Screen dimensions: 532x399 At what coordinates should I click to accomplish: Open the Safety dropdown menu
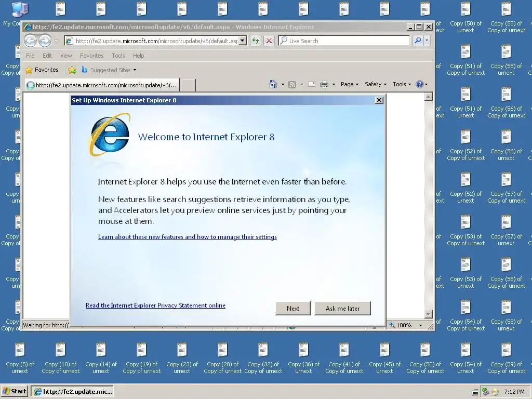375,84
